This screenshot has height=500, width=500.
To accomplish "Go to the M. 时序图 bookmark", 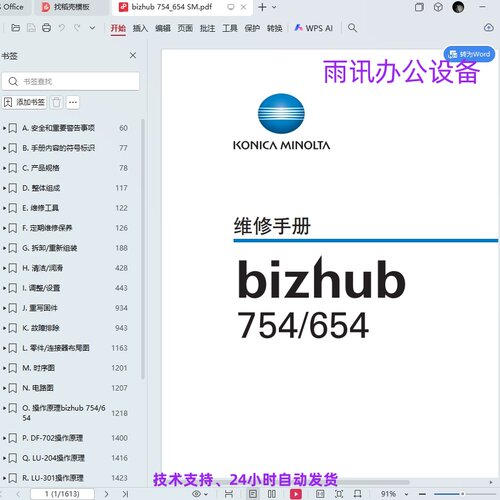I will click(38, 368).
